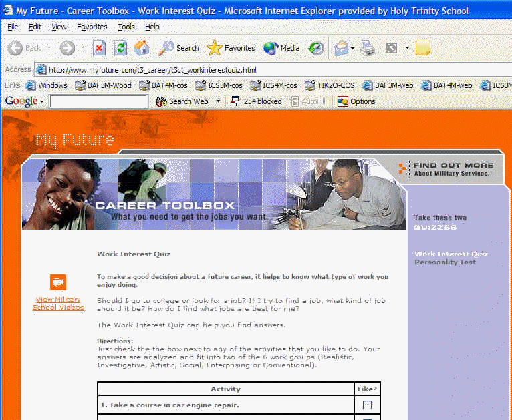512x420 pixels.
Task: Click the 'Directions:' label text
Action: tap(115, 341)
